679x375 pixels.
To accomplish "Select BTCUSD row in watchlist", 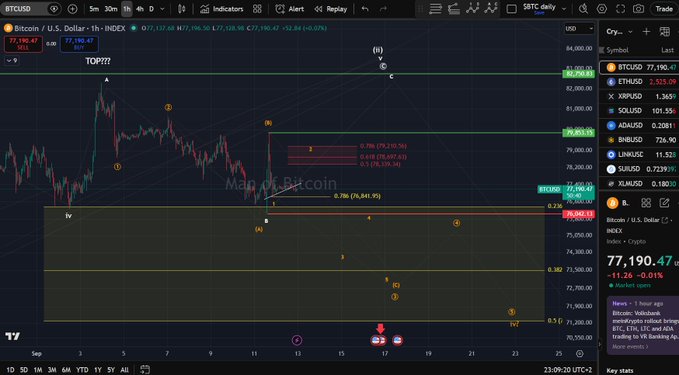I will [639, 68].
